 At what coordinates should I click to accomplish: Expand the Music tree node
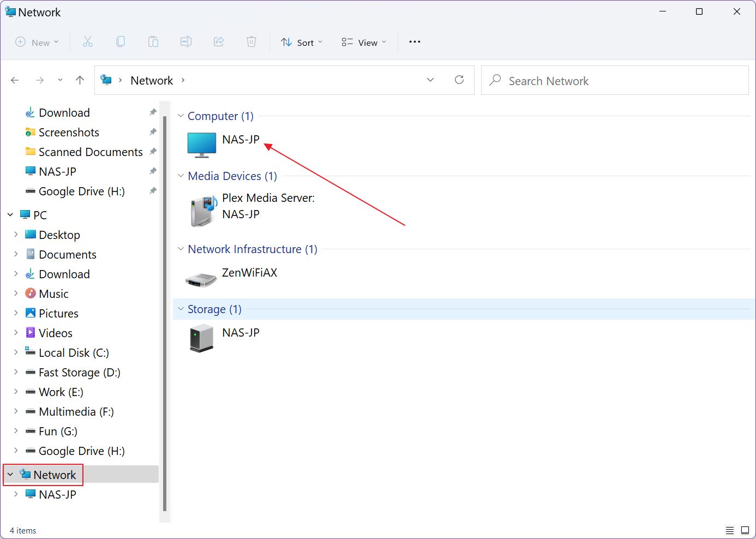pos(16,294)
